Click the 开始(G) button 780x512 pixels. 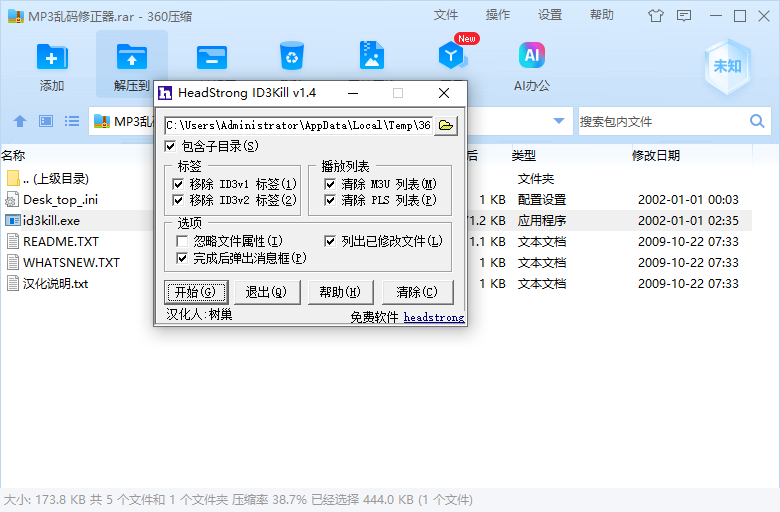click(196, 292)
